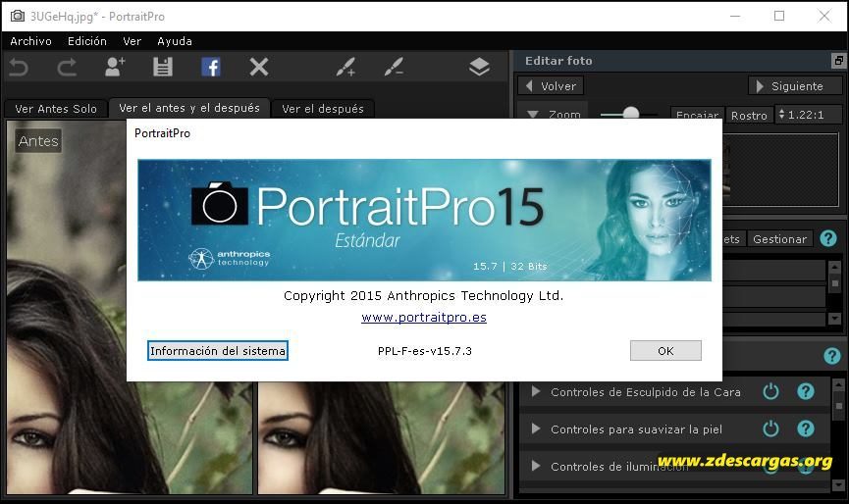Click the Encajar zoom button
Screen dimensions: 849x504
698,115
